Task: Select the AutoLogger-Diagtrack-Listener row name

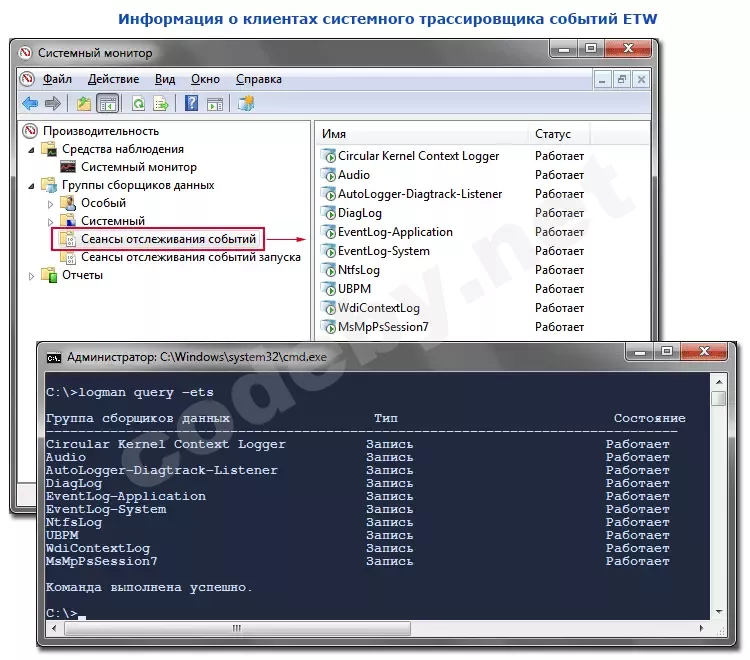Action: pos(420,194)
